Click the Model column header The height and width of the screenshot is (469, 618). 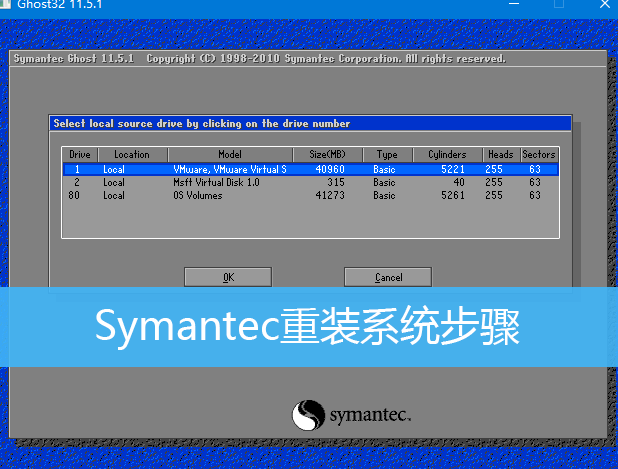[x=231, y=155]
